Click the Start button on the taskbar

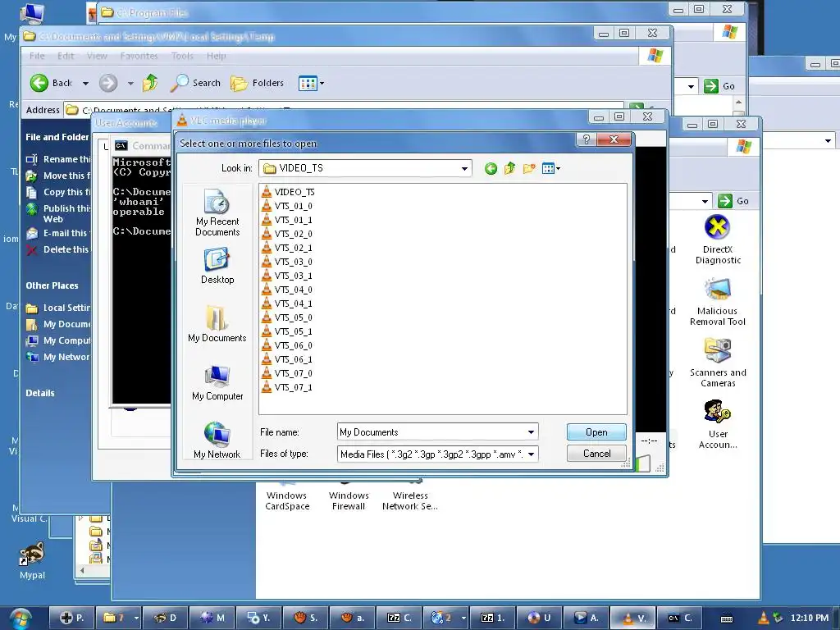pos(21,619)
